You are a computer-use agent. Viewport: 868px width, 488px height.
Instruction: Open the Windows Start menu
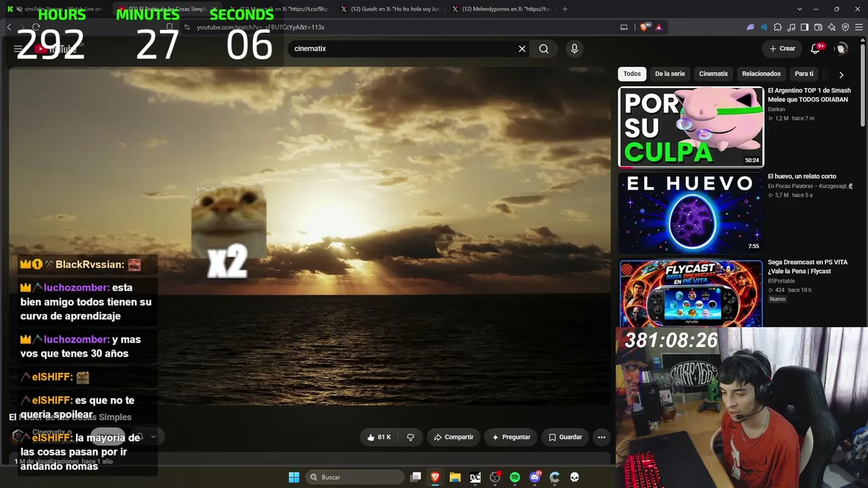294,477
